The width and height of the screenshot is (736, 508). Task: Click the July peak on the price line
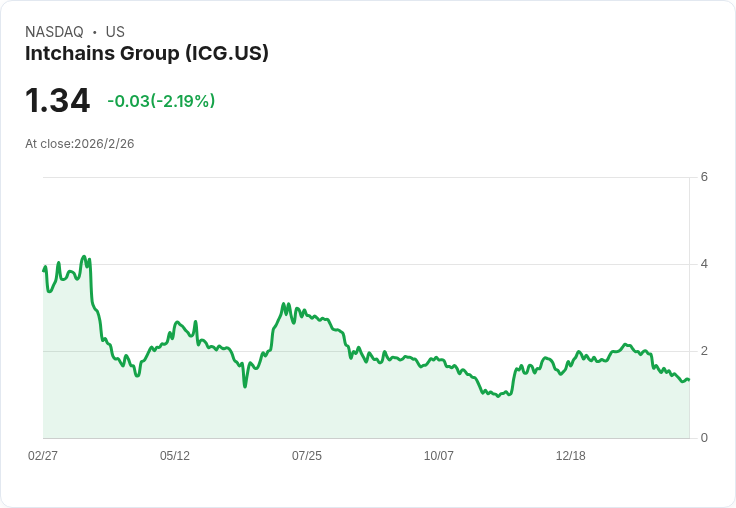point(284,304)
